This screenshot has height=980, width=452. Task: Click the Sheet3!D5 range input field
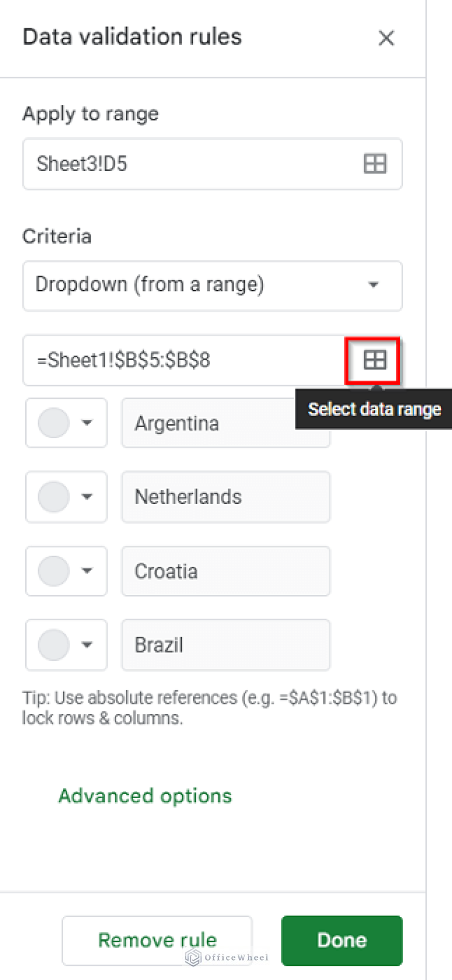click(188, 164)
